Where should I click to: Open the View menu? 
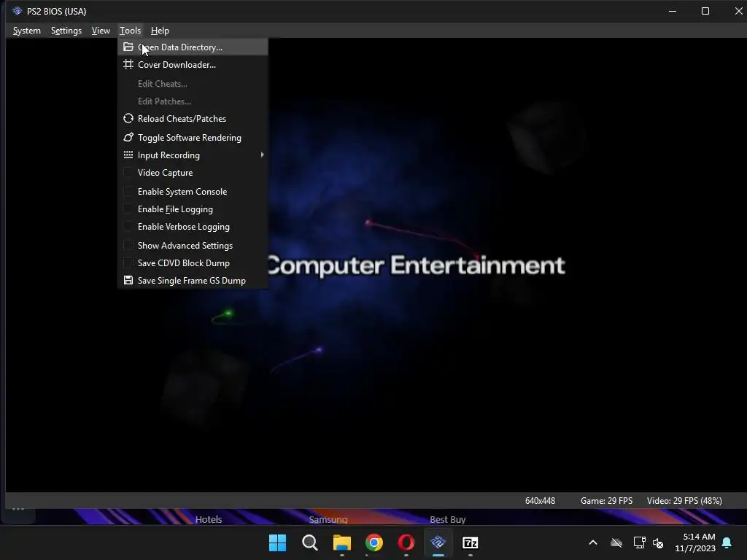click(101, 31)
